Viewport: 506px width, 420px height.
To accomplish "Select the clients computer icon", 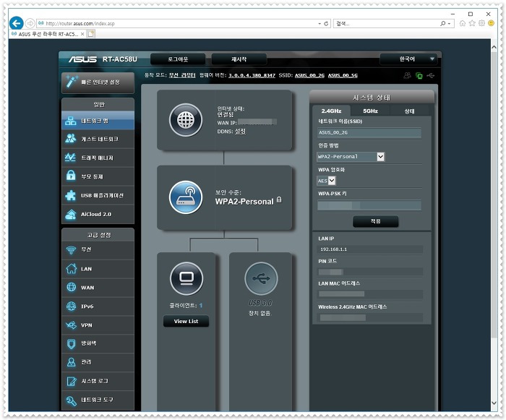I will click(x=186, y=278).
